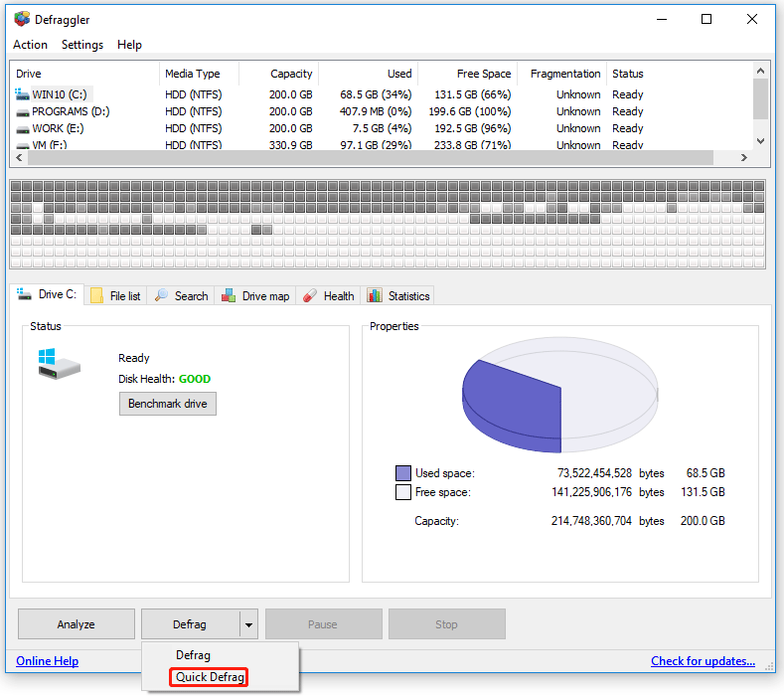Click the Defraggler app icon in title bar

[x=22, y=19]
